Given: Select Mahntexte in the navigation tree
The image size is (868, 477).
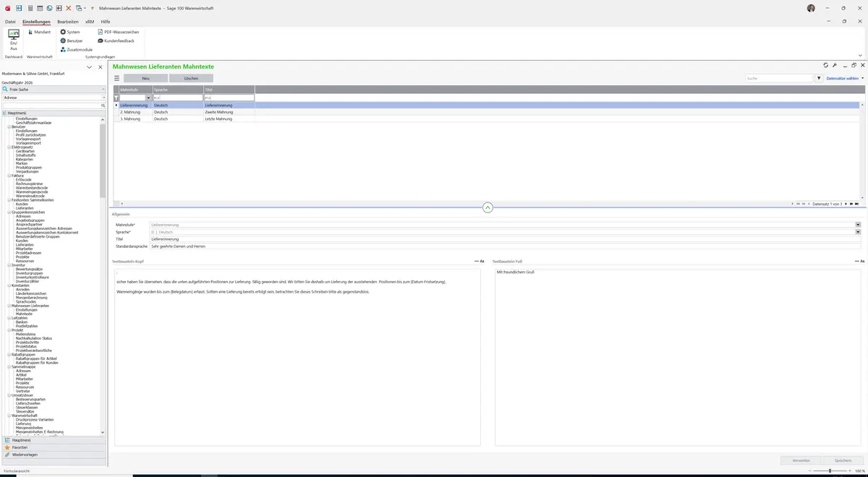Looking at the screenshot, I should 24,314.
